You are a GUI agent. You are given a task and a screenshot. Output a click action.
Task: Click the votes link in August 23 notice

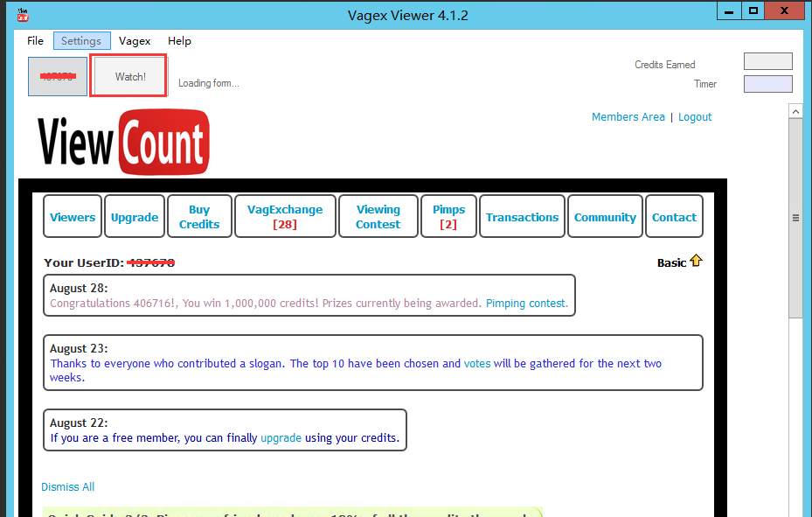[x=477, y=363]
